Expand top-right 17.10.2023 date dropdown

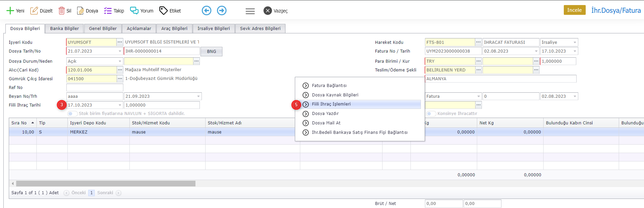tap(575, 51)
